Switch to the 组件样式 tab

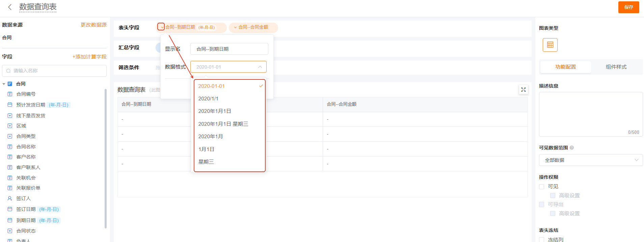pyautogui.click(x=616, y=67)
